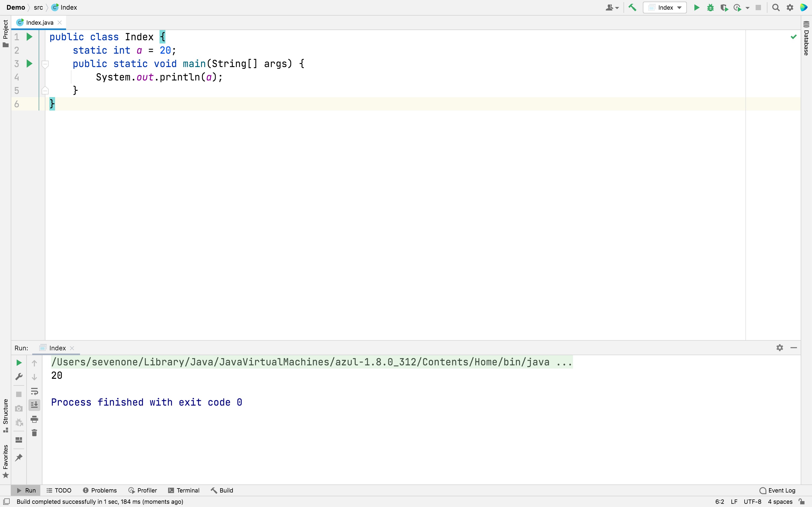The image size is (812, 507).
Task: Open Search Everywhere magnifier icon
Action: [776, 8]
